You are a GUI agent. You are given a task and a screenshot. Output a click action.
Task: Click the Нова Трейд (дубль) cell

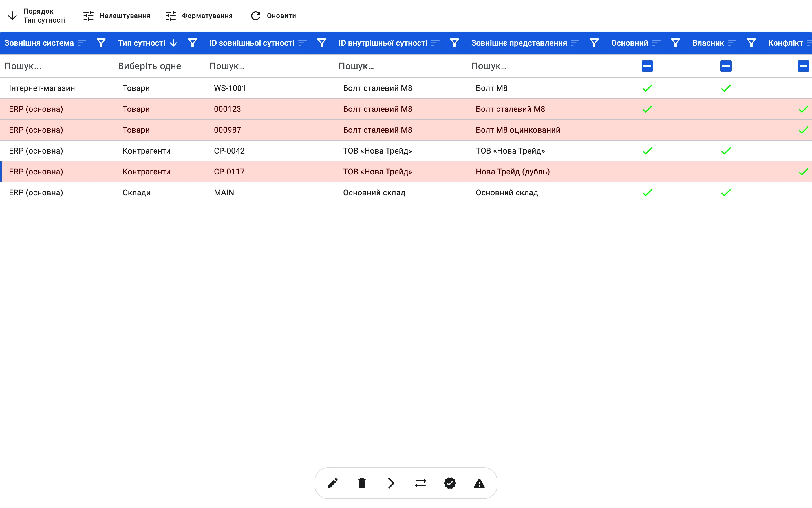pyautogui.click(x=513, y=172)
